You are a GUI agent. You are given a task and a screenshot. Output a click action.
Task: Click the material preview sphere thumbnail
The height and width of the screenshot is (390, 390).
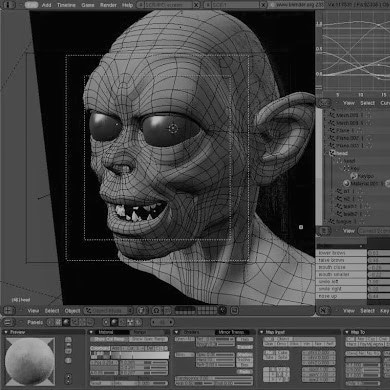coord(30,361)
